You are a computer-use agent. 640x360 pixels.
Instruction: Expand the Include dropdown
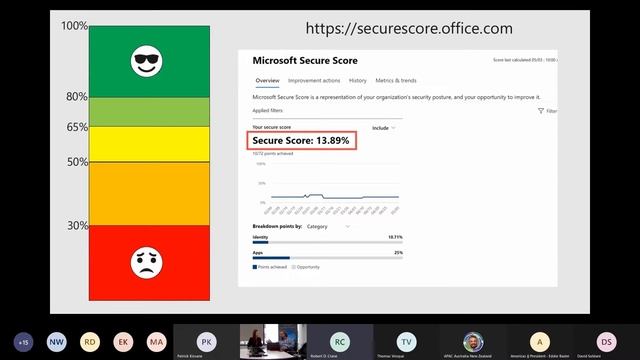tap(384, 128)
